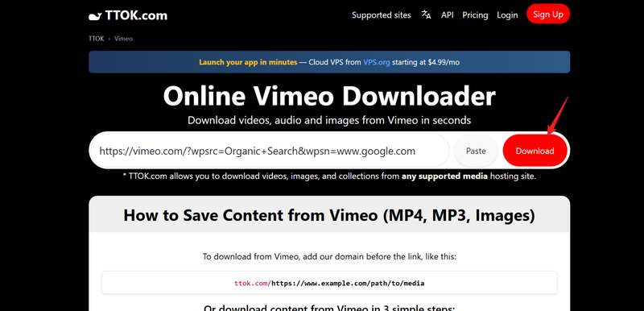The image size is (644, 311).
Task: Open the Pricing page
Action: 475,15
